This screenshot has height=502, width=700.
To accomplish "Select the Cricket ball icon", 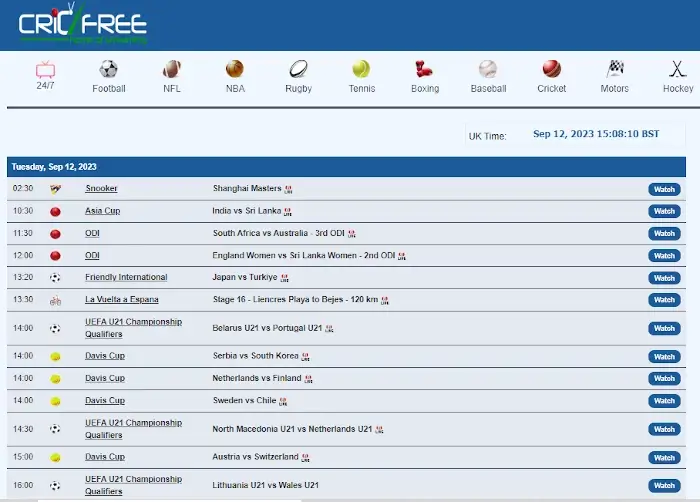I will point(552,69).
